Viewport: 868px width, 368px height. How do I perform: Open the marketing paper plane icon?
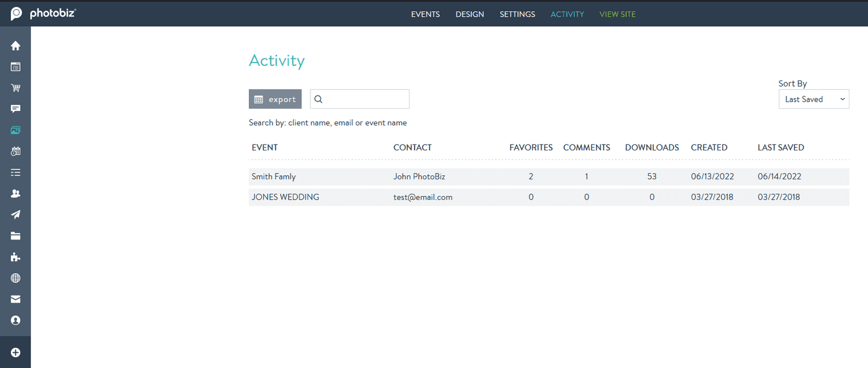tap(15, 214)
